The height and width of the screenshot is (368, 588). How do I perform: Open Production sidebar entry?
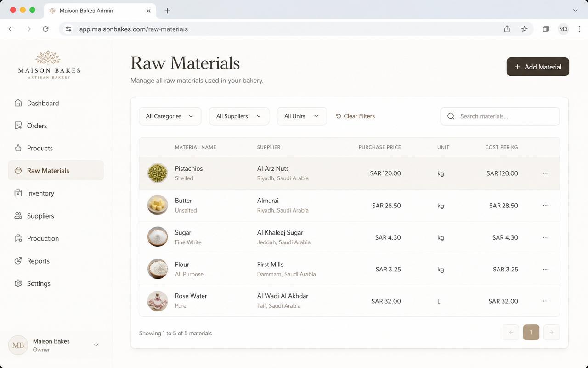point(56,238)
